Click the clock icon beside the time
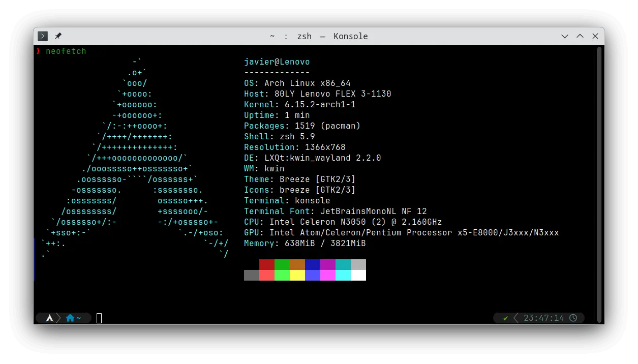Viewport: 638px width, 364px height. tap(573, 318)
